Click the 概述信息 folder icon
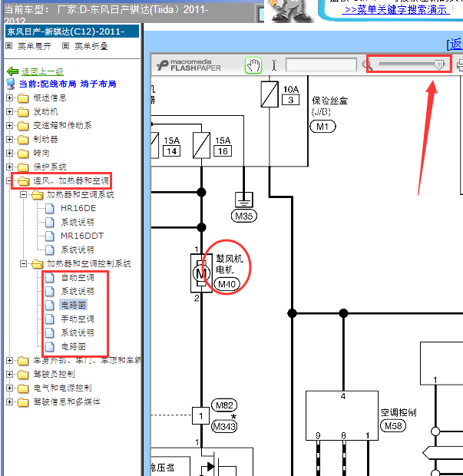Image resolution: width=463 pixels, height=476 pixels. 23,98
